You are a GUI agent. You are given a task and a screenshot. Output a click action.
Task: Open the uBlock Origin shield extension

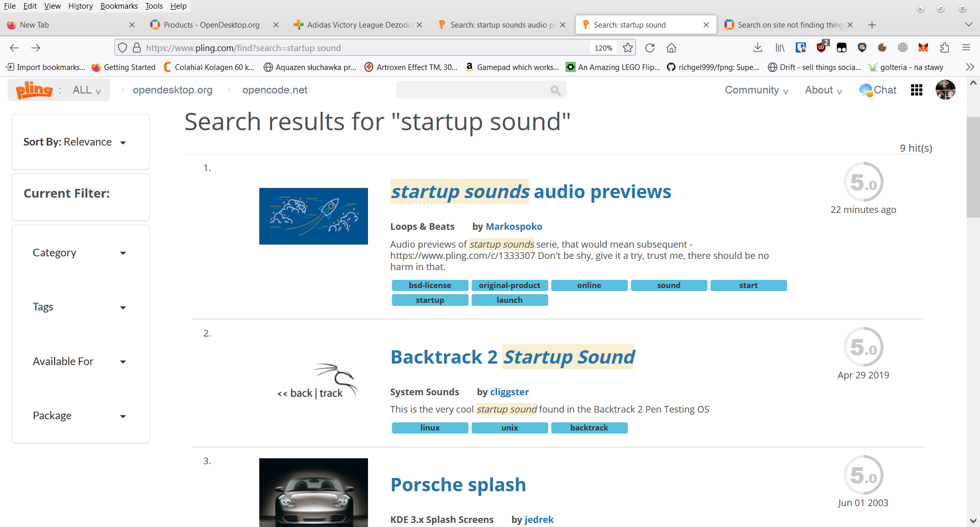(822, 47)
